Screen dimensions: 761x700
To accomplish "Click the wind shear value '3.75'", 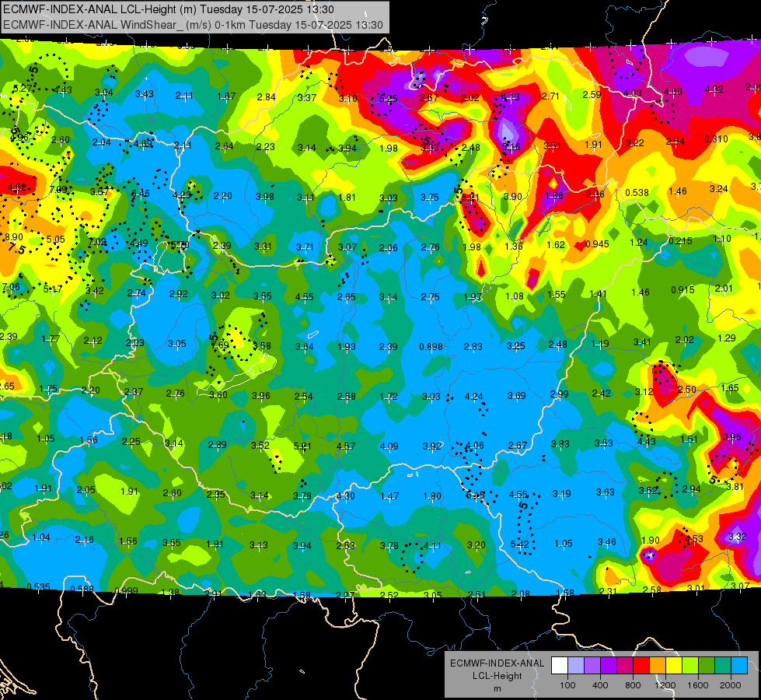I will tap(430, 198).
